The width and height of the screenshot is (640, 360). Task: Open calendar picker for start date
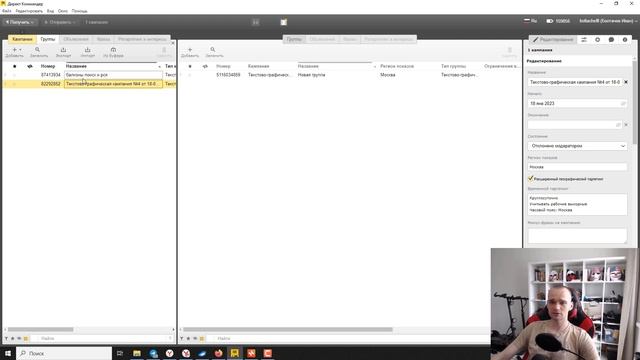click(x=623, y=104)
